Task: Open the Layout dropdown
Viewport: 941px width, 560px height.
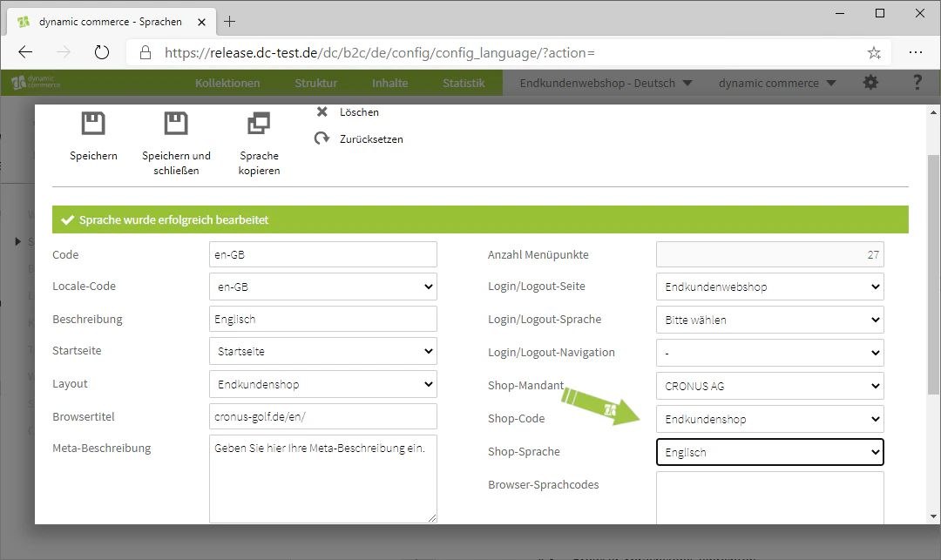Action: point(323,384)
